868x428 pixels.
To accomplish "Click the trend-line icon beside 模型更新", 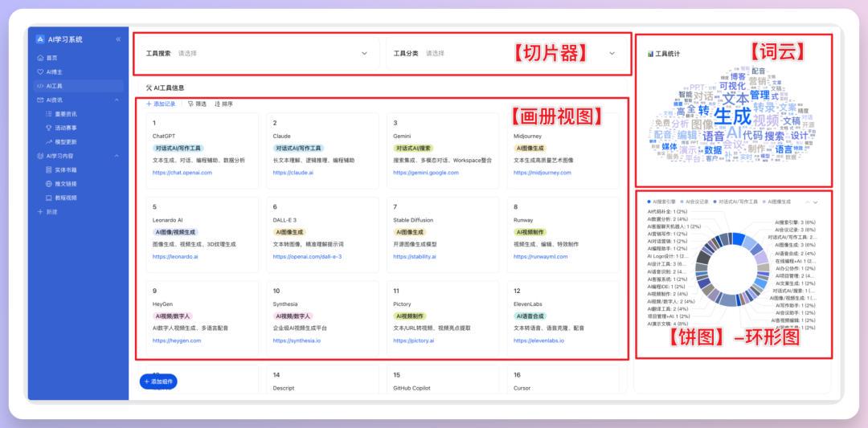I will pyautogui.click(x=49, y=142).
